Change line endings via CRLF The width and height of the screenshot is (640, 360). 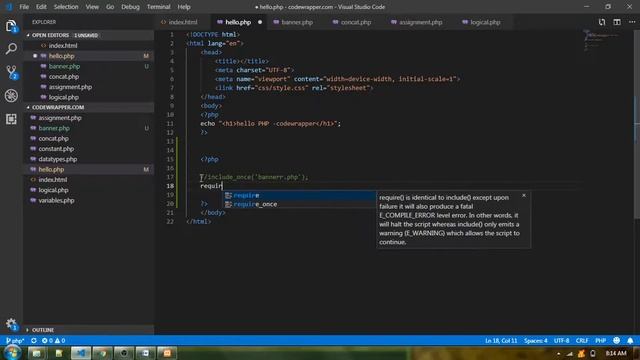[582, 340]
